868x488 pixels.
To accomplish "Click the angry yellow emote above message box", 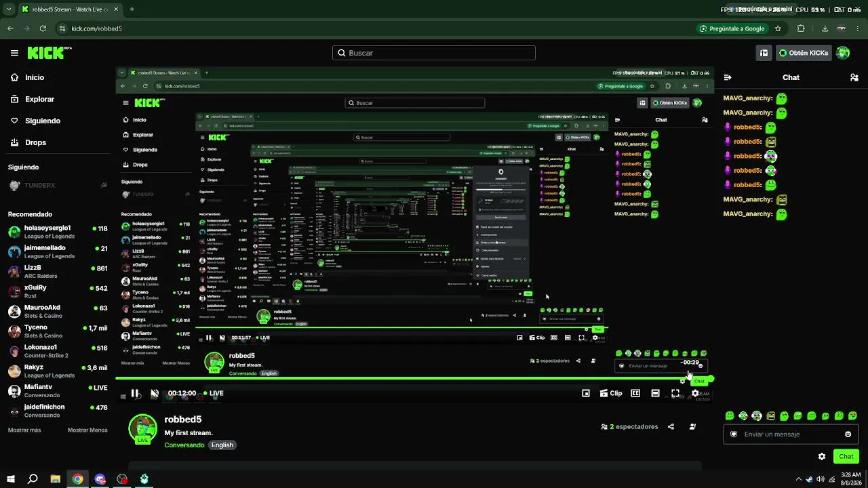I will [770, 415].
